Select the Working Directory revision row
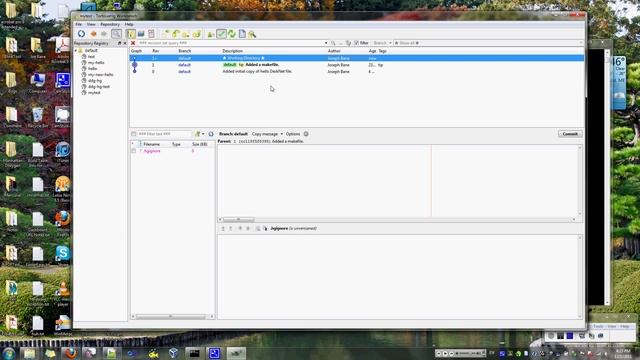640x360 pixels. click(x=357, y=58)
